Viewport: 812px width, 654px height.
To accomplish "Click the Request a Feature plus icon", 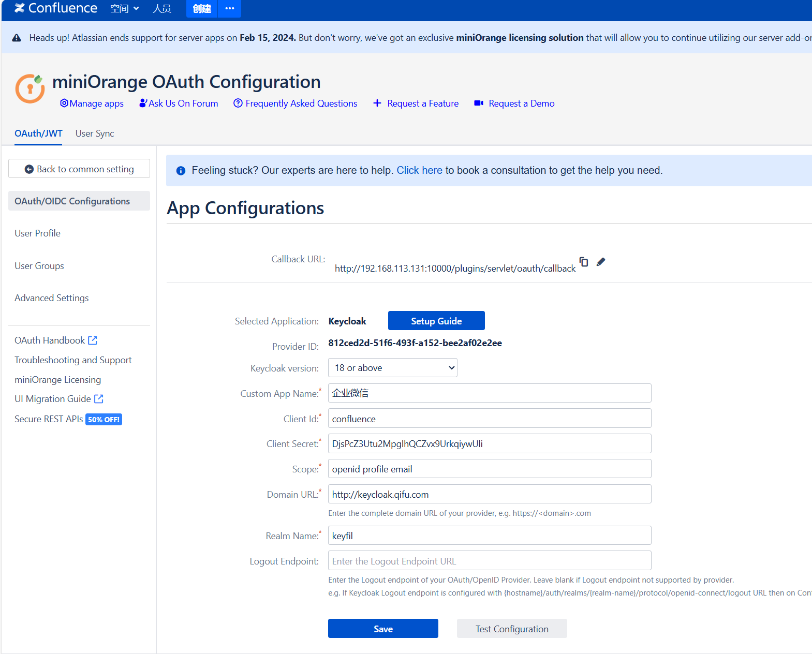I will point(377,103).
